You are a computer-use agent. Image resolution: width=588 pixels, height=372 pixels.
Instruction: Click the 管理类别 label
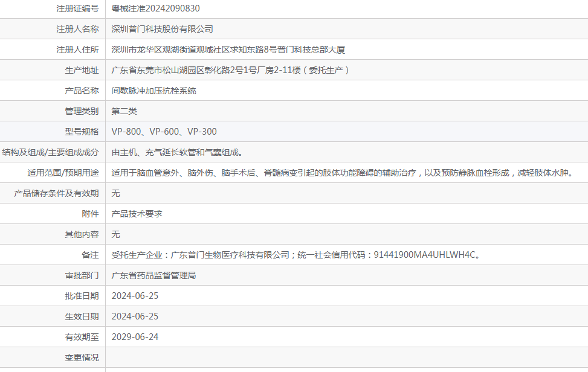pos(82,111)
